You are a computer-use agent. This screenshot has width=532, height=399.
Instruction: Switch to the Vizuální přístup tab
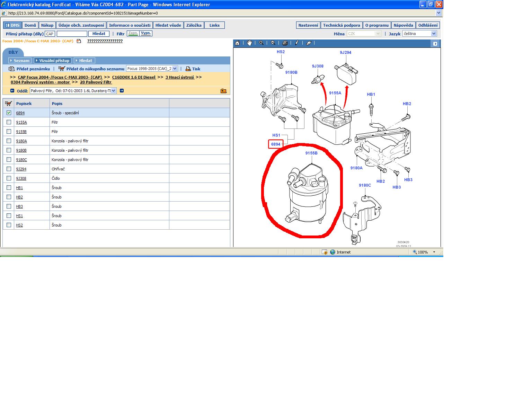pyautogui.click(x=53, y=61)
